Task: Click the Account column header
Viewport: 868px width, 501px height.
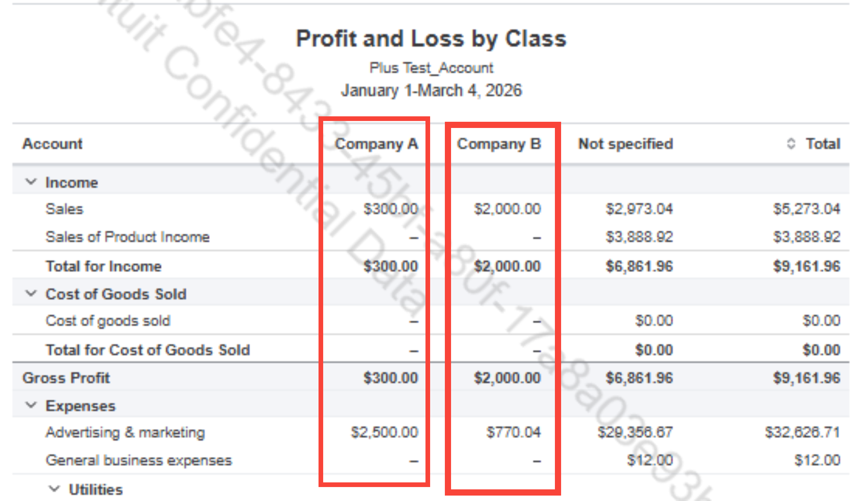Action: (x=52, y=144)
